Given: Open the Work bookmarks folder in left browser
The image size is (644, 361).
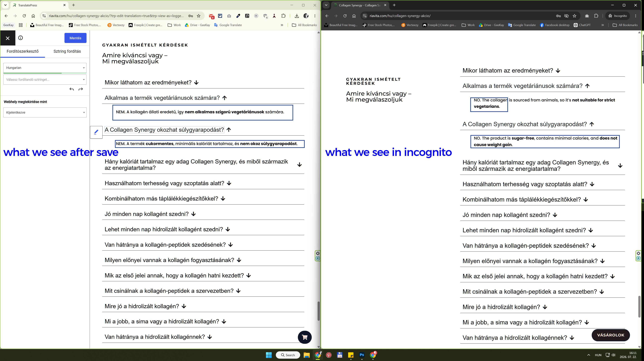Looking at the screenshot, I should click(174, 25).
